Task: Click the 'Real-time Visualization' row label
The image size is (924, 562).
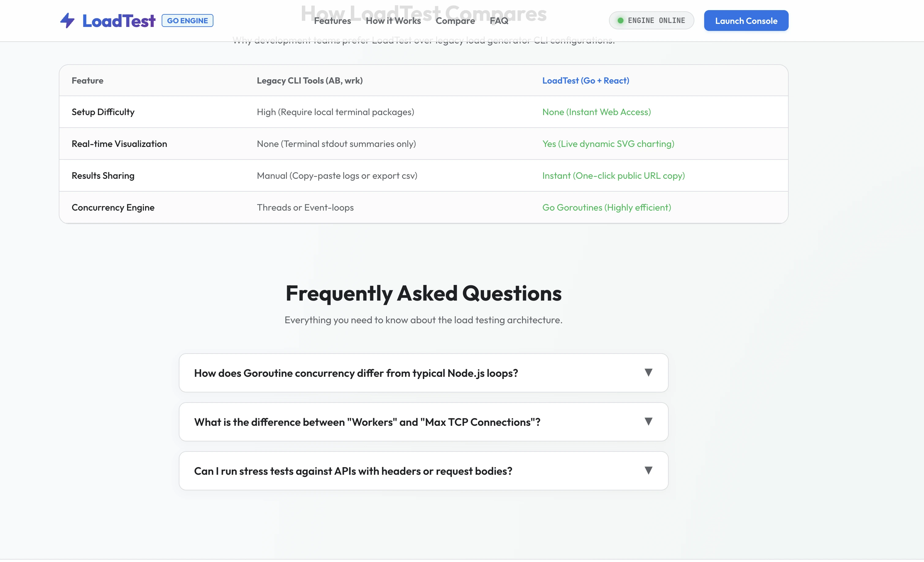Action: click(x=119, y=144)
